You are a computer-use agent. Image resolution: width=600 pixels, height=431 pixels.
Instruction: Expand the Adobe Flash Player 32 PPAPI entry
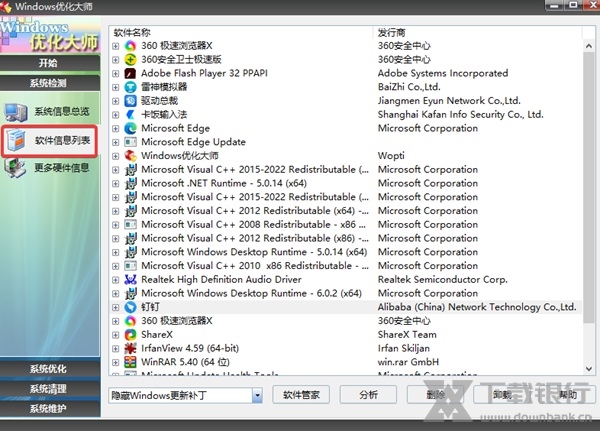(116, 73)
